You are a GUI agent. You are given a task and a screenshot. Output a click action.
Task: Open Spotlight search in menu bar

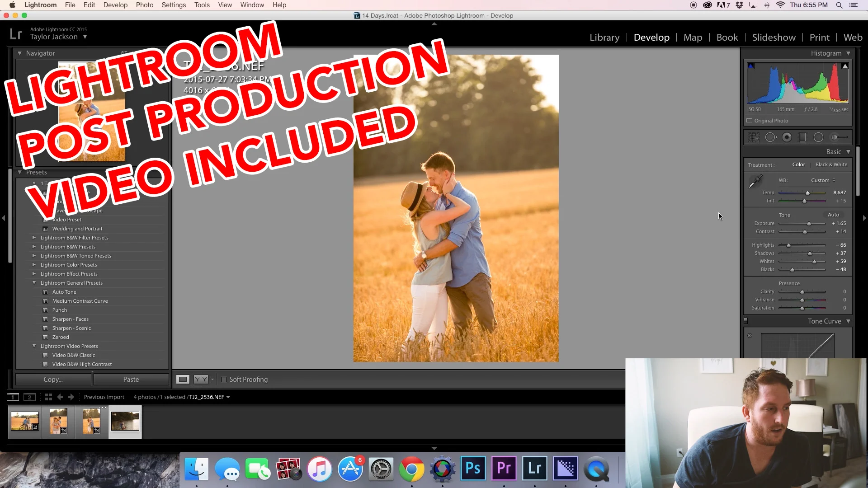coord(839,5)
